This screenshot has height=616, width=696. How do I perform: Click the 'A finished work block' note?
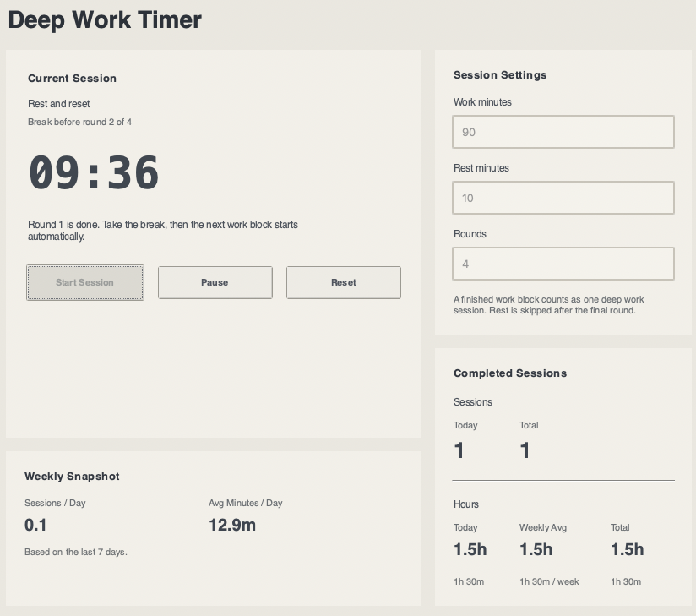[549, 305]
